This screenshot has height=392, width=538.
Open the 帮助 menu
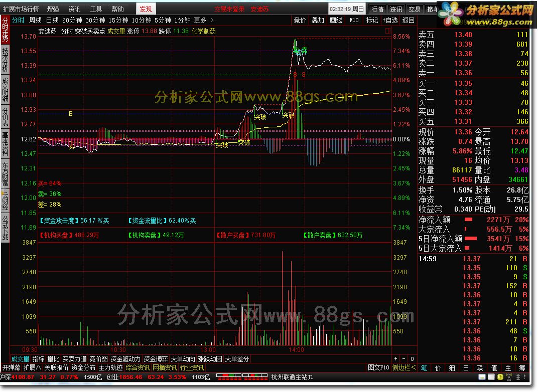(x=117, y=9)
